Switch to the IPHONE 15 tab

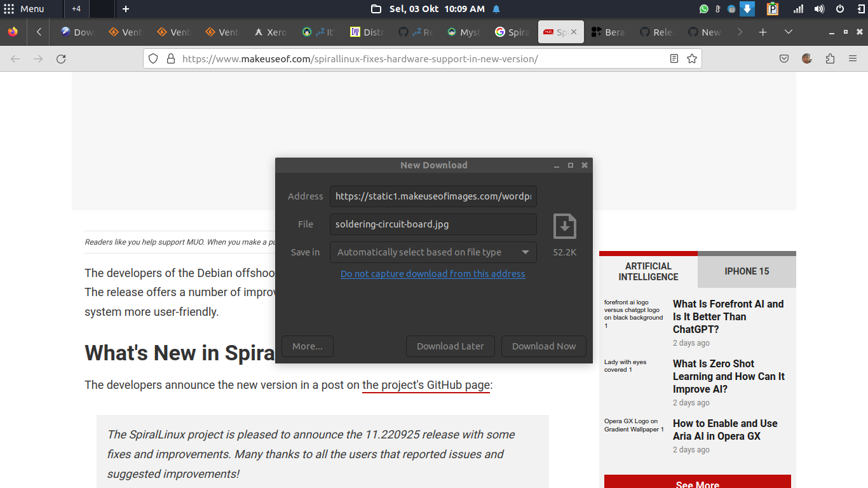747,271
